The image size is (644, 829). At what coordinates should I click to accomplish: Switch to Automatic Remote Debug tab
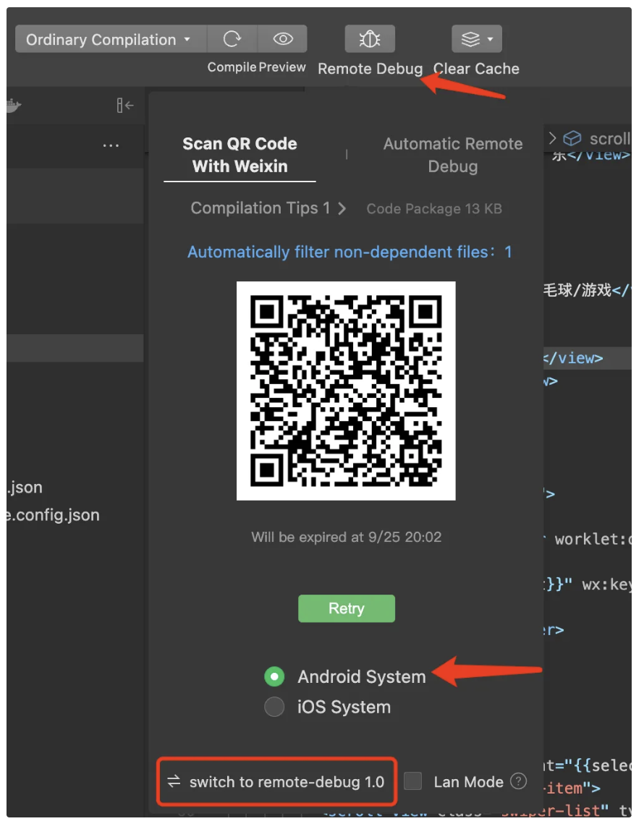click(452, 155)
